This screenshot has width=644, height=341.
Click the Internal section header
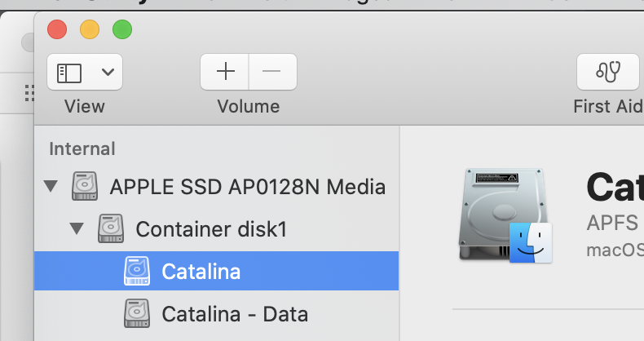click(x=82, y=148)
